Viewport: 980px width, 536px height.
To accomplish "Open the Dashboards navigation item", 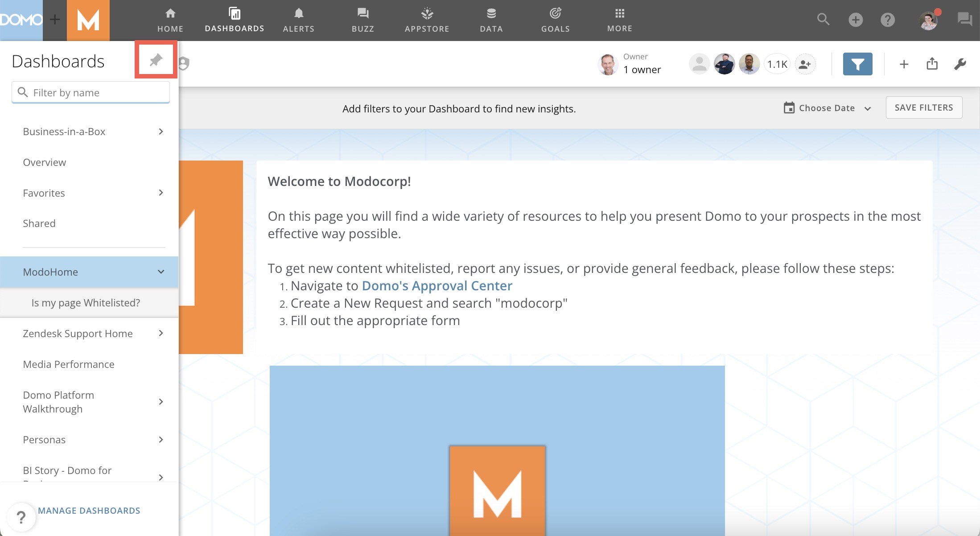I will pyautogui.click(x=235, y=21).
